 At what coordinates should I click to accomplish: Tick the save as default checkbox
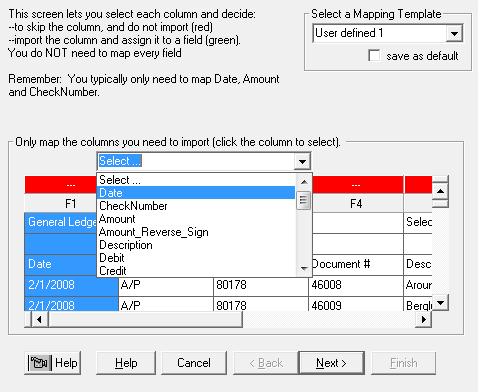pos(374,55)
